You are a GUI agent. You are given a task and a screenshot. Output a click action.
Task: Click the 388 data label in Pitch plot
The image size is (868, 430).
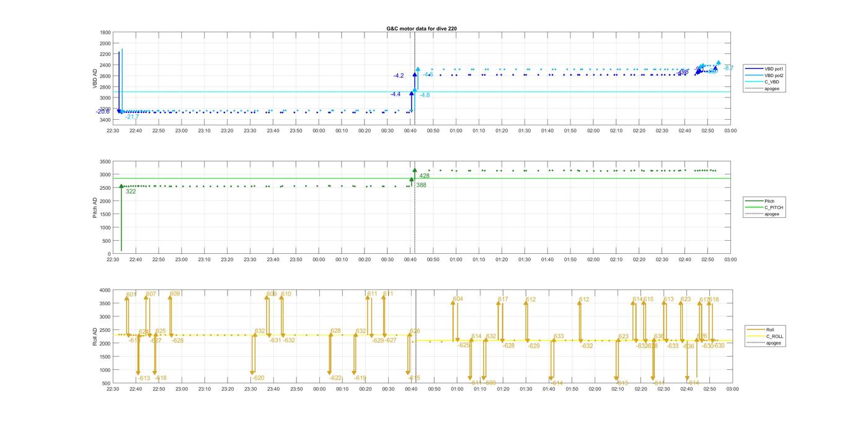click(x=421, y=186)
